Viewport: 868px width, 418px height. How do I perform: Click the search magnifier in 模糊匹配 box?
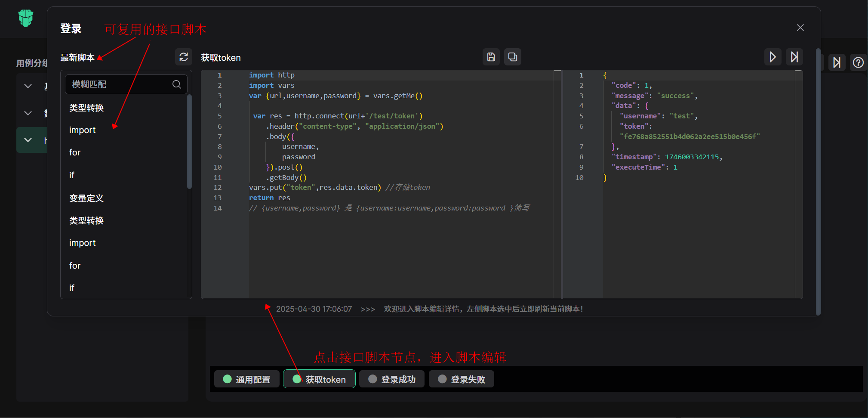pyautogui.click(x=177, y=84)
